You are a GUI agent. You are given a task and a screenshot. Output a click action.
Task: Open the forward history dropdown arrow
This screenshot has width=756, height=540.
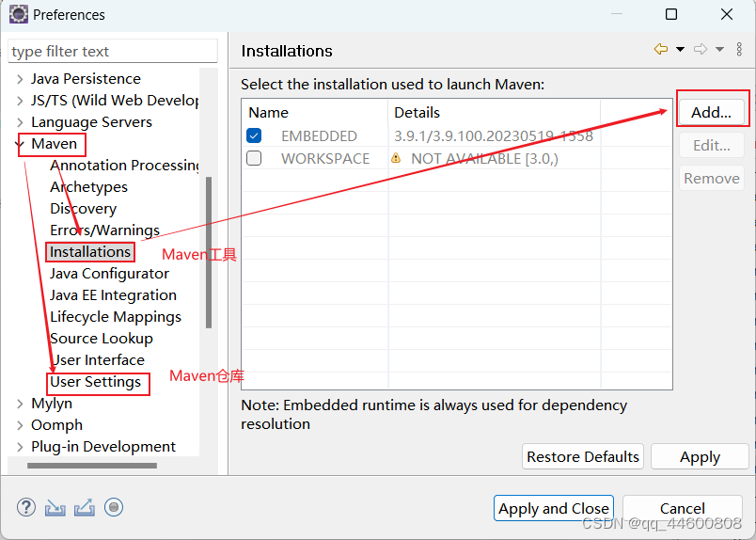[720, 49]
